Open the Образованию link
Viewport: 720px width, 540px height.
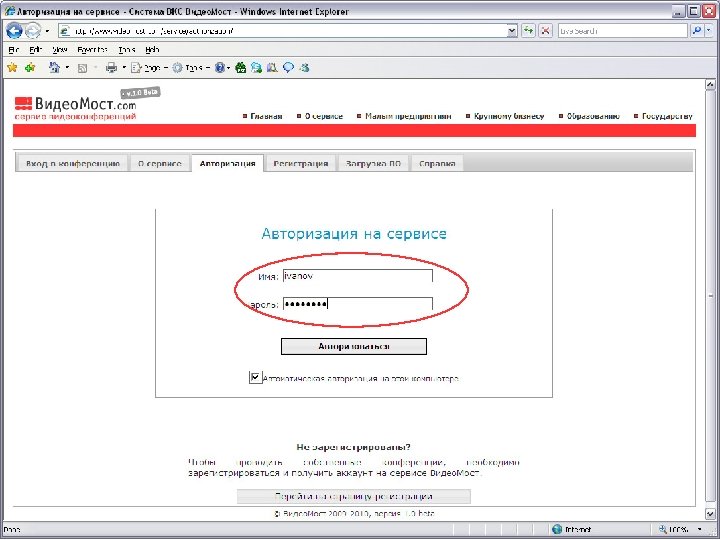pyautogui.click(x=593, y=116)
